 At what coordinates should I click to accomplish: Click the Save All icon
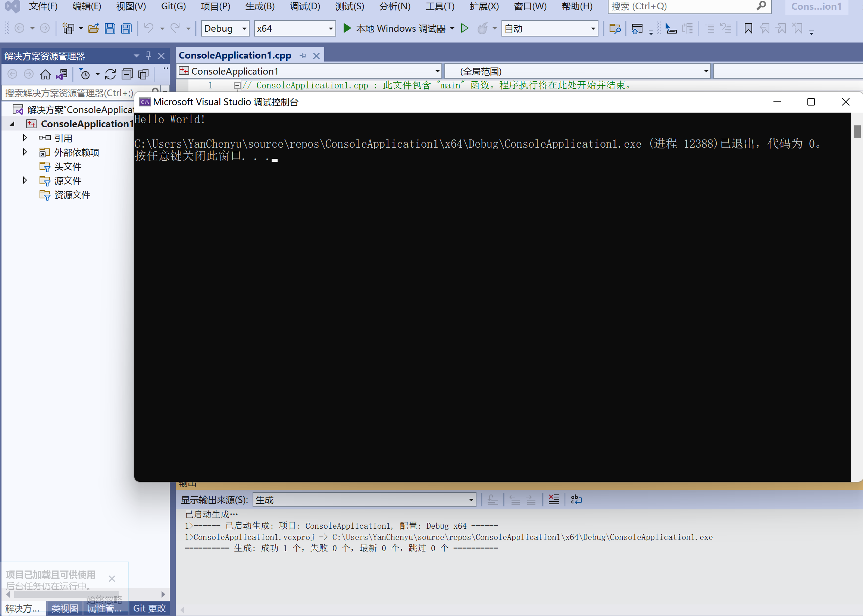[126, 28]
